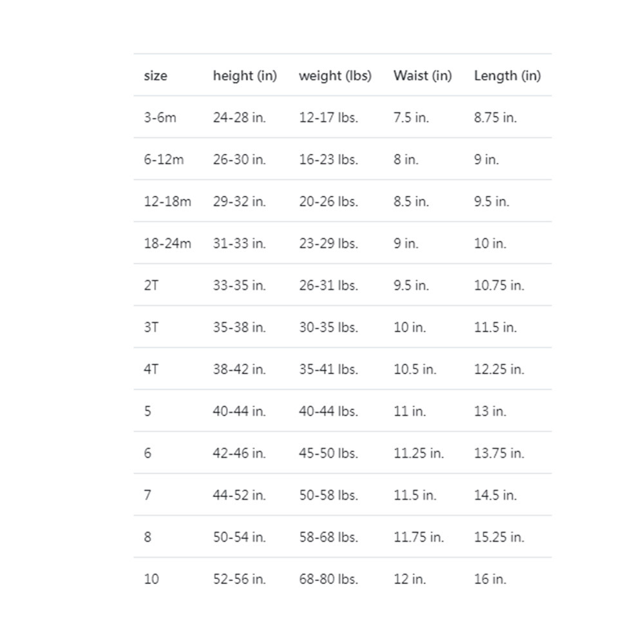Screen dimensions: 644x644
Task: Click the Length (in) column header
Action: [x=507, y=76]
